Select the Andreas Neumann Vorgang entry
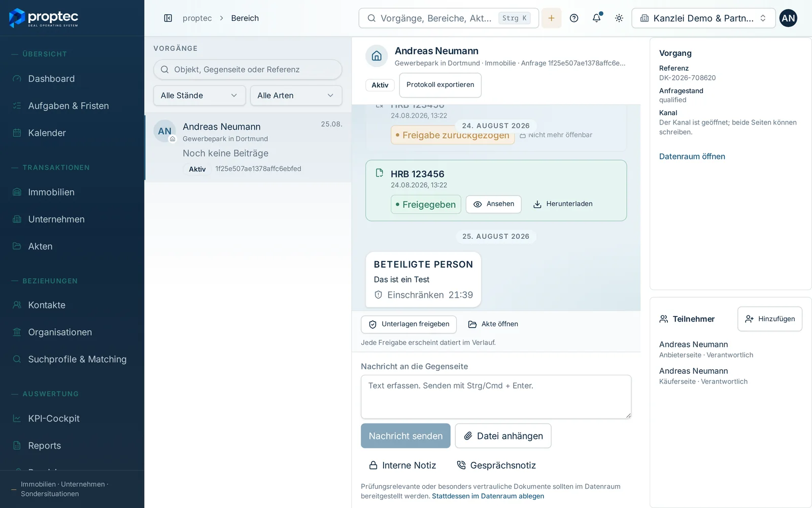Screen dimensions: 812x508 pos(248,147)
